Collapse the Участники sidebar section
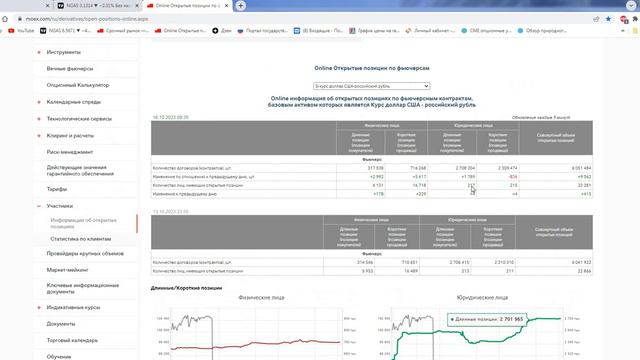 39,206
